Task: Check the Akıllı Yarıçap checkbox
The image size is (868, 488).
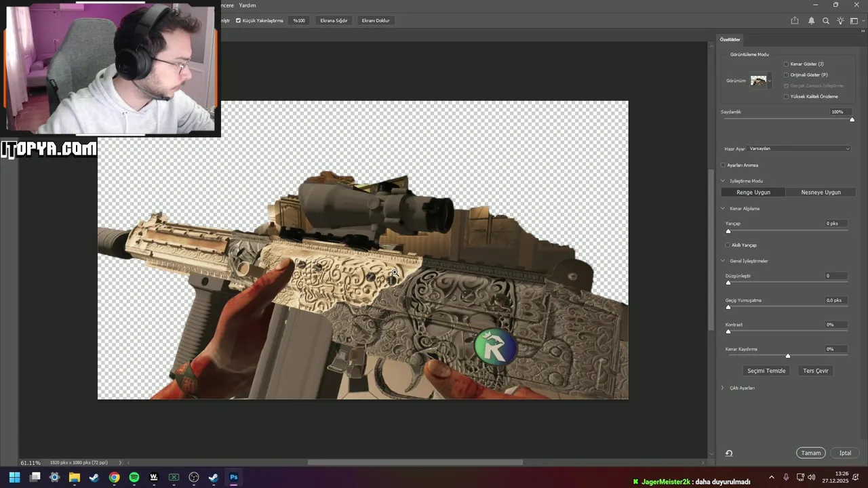Action: [728, 245]
